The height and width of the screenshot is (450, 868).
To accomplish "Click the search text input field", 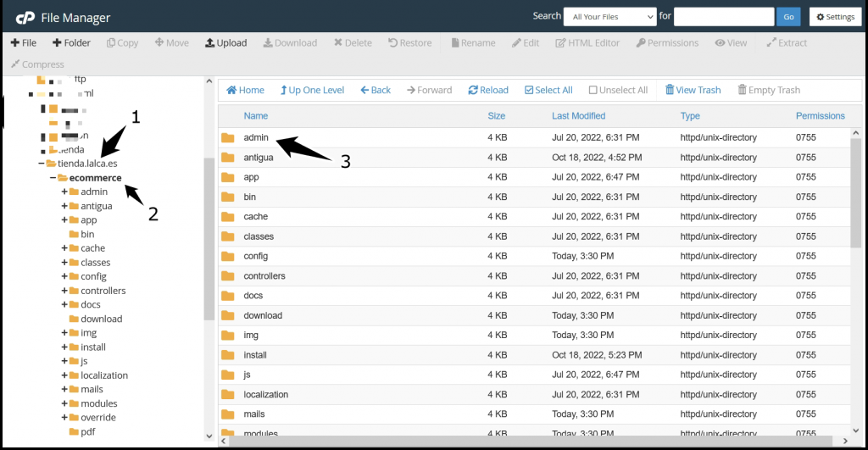I will [x=723, y=17].
